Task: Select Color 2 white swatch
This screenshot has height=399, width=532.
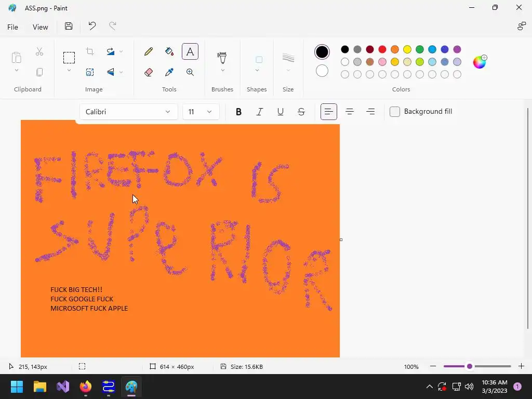Action: pyautogui.click(x=322, y=71)
